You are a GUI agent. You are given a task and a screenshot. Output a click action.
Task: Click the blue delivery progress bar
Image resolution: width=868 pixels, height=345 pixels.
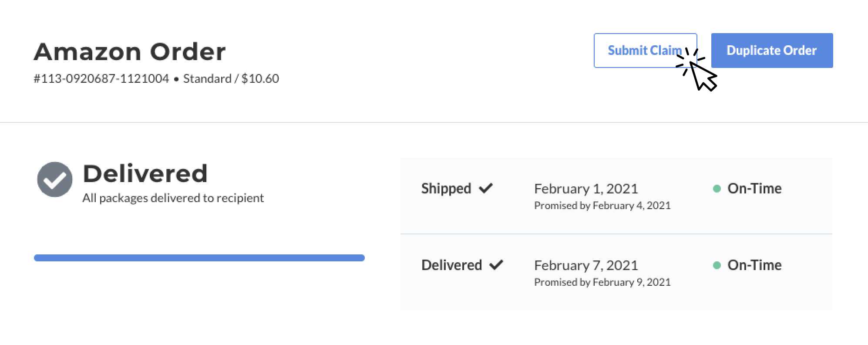[199, 258]
